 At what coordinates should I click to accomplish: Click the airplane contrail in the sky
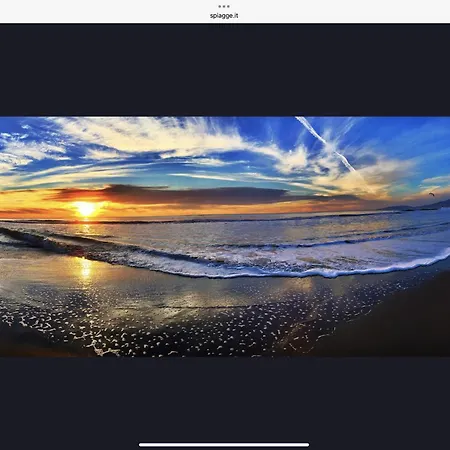pos(325,143)
